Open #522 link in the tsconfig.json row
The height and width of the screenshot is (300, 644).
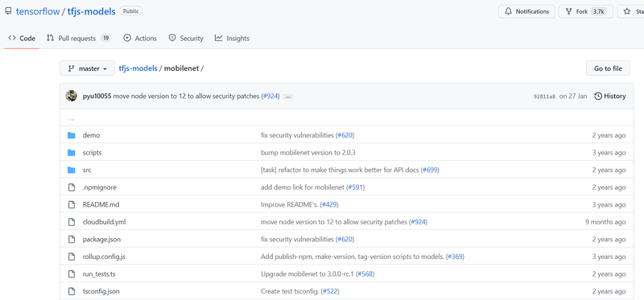(330, 291)
